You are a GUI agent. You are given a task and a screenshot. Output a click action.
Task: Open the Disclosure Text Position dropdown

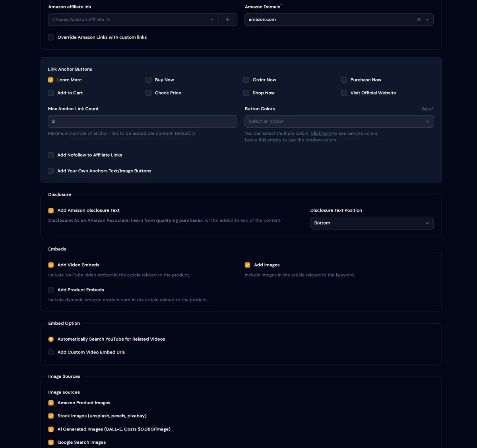coord(372,223)
